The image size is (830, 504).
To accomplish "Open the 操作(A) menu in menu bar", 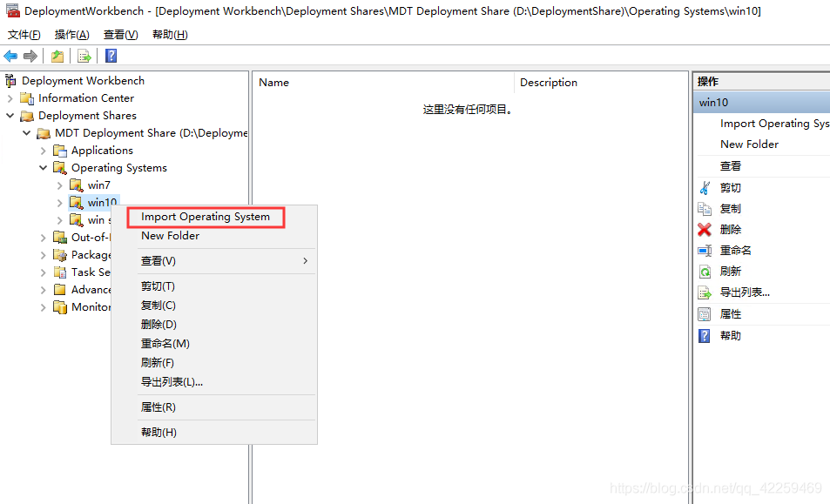I will point(71,35).
